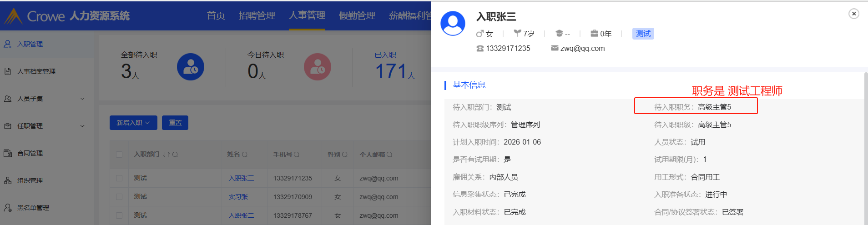This screenshot has height=225, width=868.
Task: Search icon in 入职部门 column header
Action: (175, 155)
